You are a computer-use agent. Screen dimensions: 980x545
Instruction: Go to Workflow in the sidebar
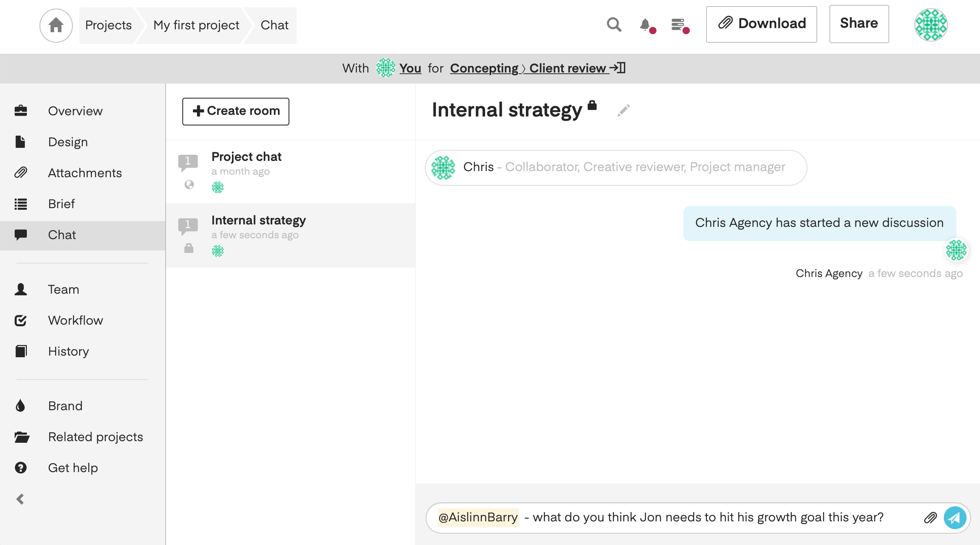75,320
